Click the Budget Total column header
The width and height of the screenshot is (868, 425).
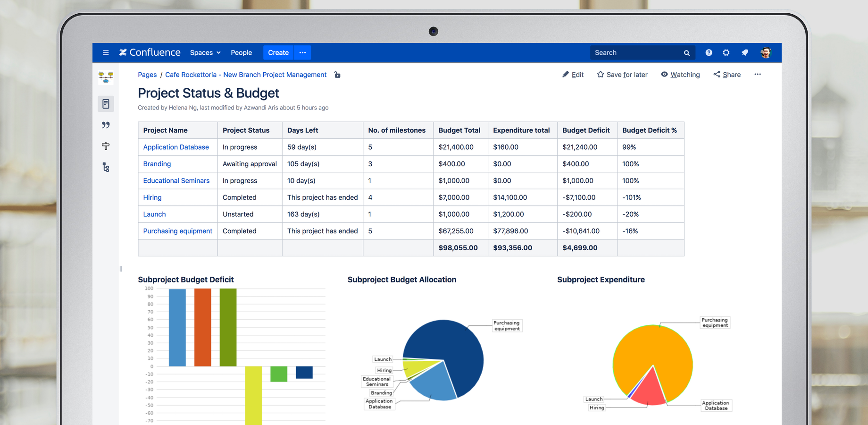point(460,130)
